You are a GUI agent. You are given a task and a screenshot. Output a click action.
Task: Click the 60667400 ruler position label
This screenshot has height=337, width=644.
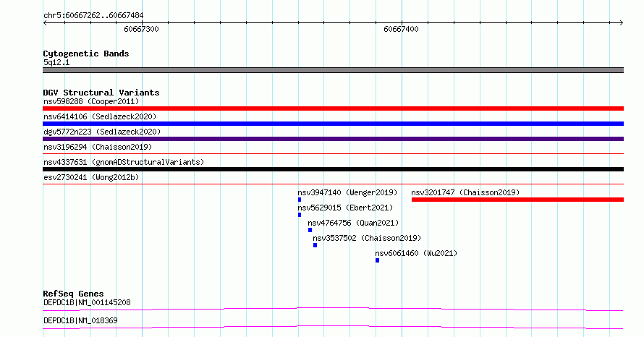point(402,29)
